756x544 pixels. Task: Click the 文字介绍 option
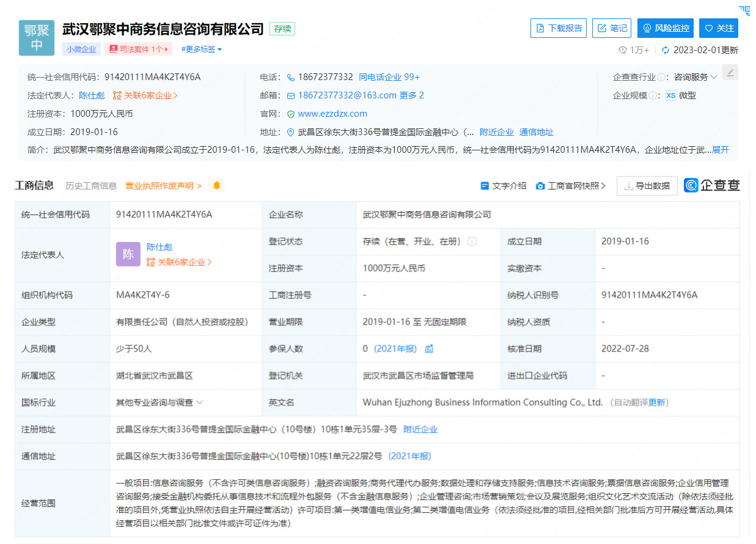click(504, 186)
